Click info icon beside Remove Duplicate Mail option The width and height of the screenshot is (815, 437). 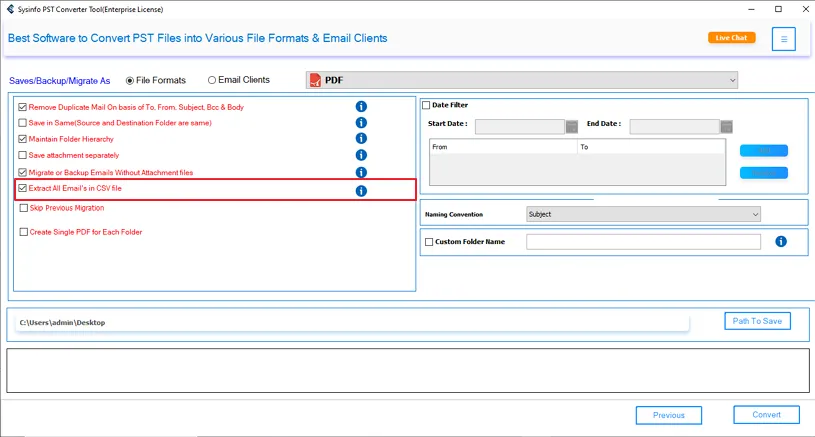(x=361, y=107)
